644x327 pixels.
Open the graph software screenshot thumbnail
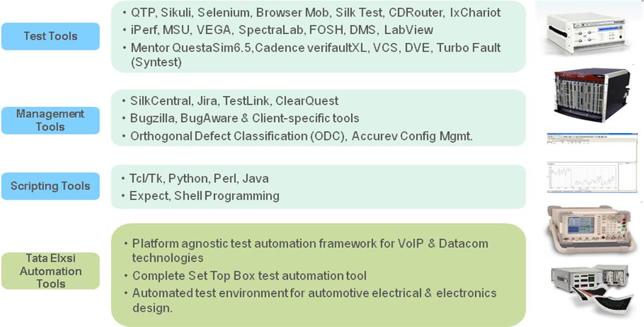[592, 163]
